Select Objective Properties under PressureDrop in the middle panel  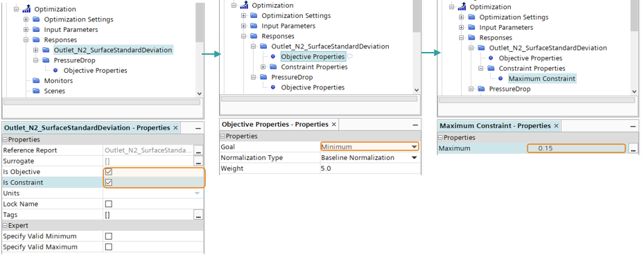[x=313, y=87]
